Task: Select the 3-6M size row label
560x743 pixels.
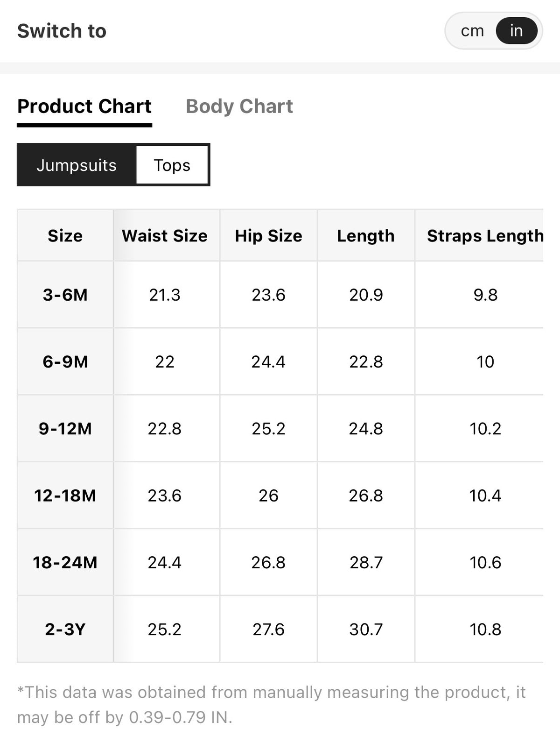Action: 65,295
